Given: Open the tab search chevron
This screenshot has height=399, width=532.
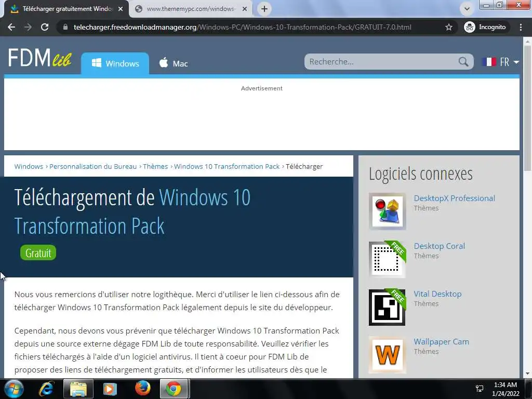Looking at the screenshot, I should 467,9.
